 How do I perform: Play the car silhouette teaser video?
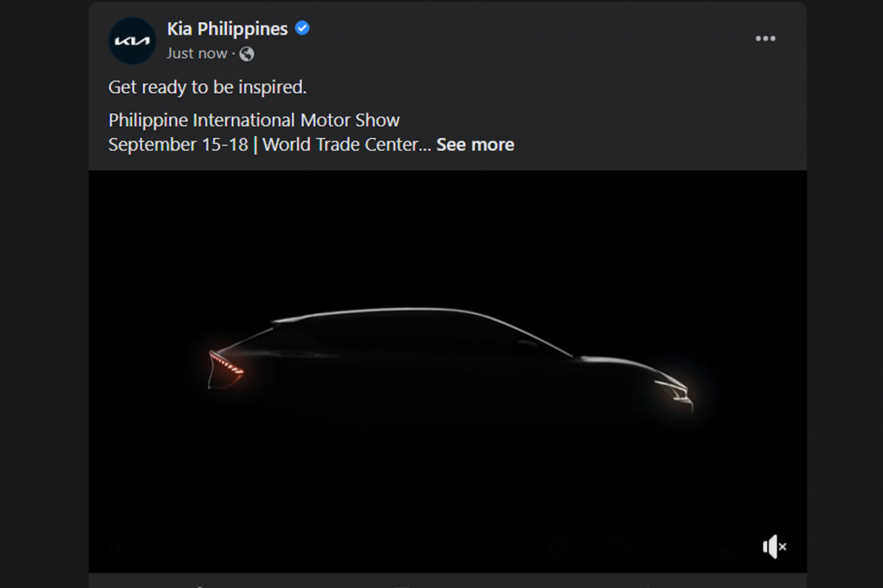(448, 372)
